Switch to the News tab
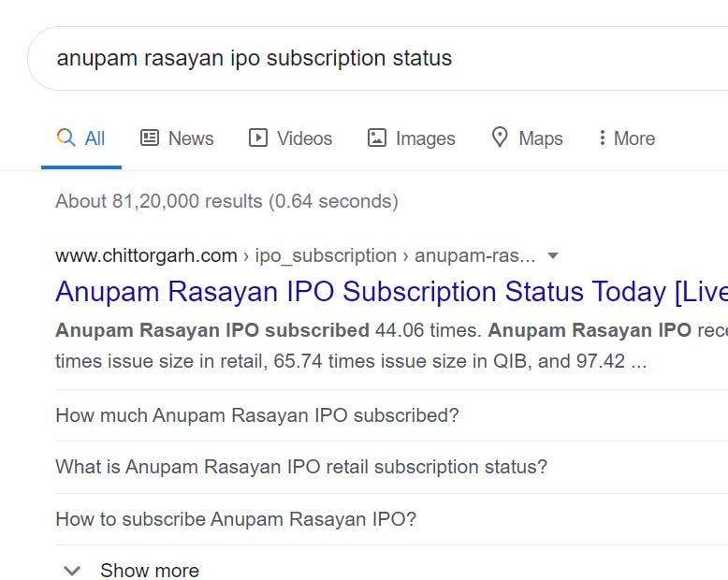 [x=177, y=138]
